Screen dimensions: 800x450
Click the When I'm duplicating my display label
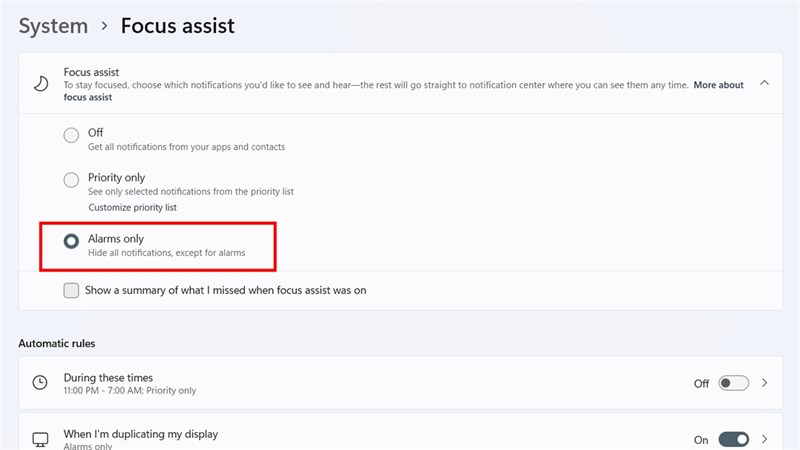[x=140, y=434]
